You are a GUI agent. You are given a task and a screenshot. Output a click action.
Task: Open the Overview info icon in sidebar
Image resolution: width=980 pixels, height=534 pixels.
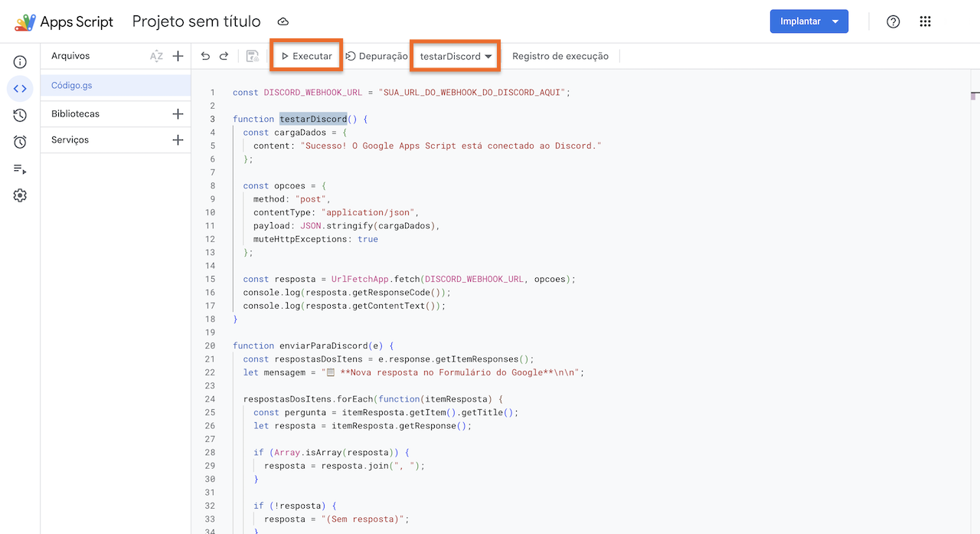point(20,62)
